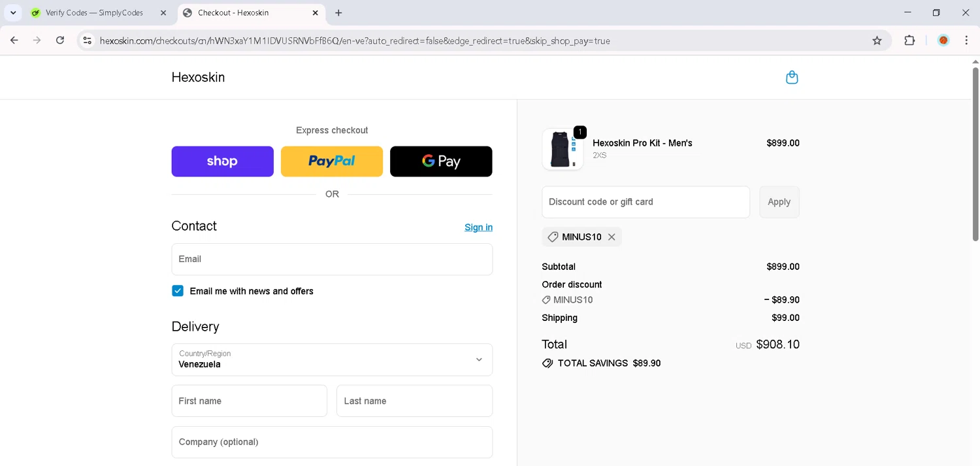Click the total amount $908.10
980x466 pixels.
tap(777, 344)
